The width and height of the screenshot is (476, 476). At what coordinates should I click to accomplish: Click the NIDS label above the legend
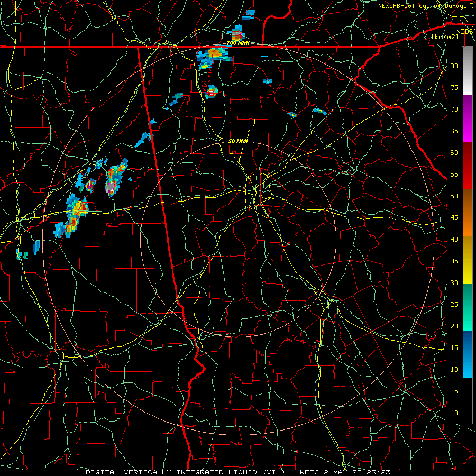(464, 31)
